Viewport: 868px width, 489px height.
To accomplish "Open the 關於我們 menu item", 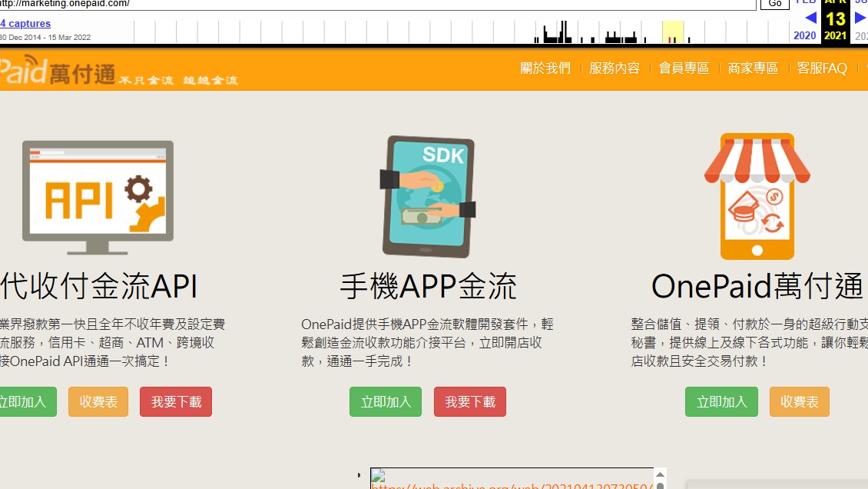I will tap(545, 68).
